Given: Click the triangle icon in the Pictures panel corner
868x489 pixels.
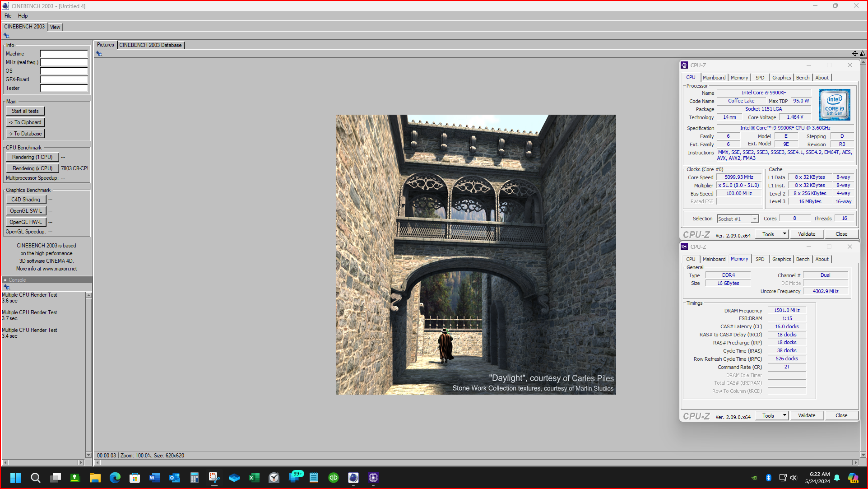Looking at the screenshot, I should coord(863,53).
